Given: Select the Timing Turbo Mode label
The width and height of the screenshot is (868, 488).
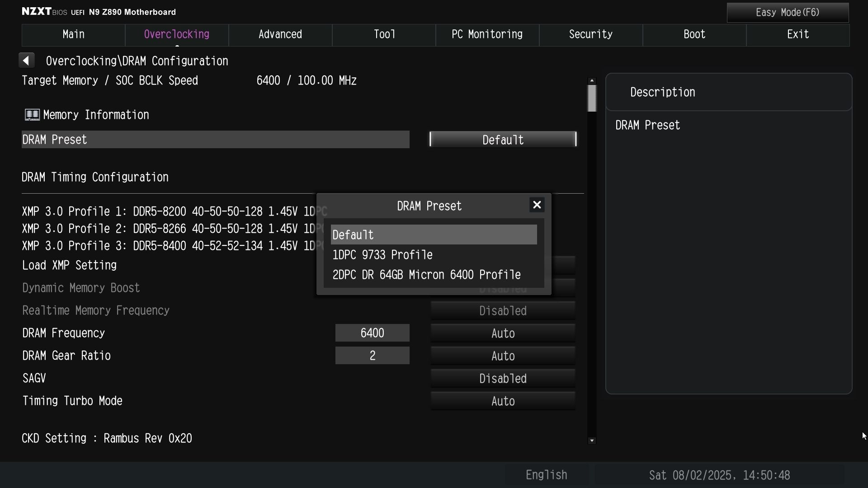Looking at the screenshot, I should point(72,401).
